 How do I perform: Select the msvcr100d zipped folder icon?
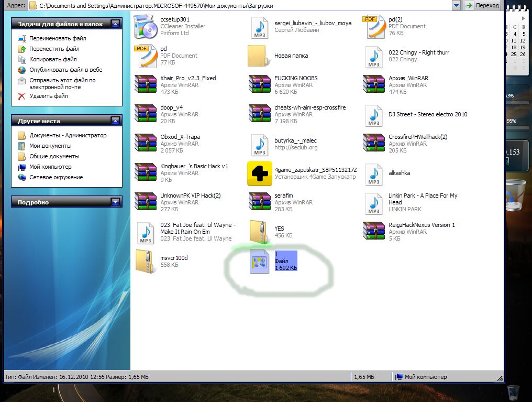146,261
